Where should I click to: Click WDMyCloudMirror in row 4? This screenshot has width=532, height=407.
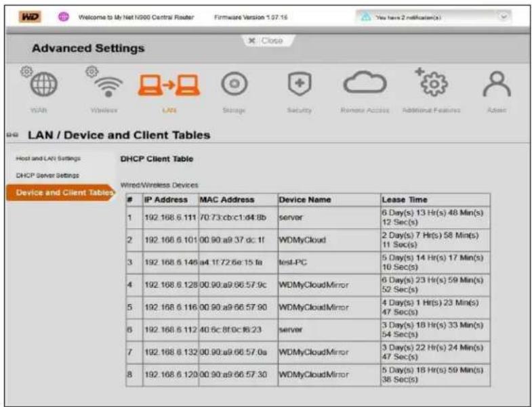tap(314, 284)
